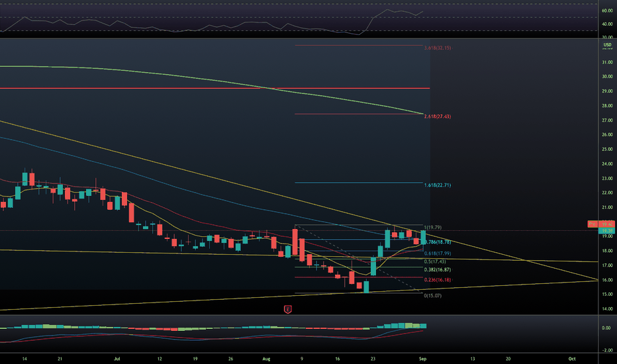This screenshot has height=364, width=617.
Task: Click the Oct label on time axis
Action: [572, 359]
